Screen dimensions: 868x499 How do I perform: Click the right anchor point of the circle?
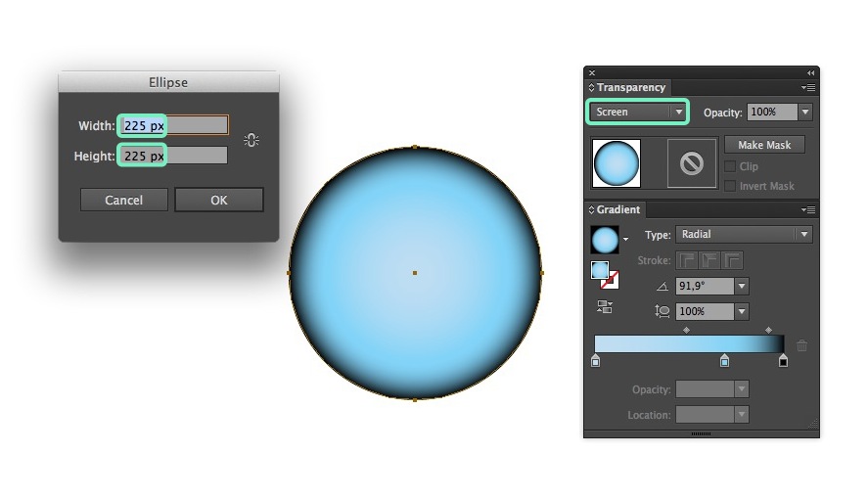(x=541, y=273)
